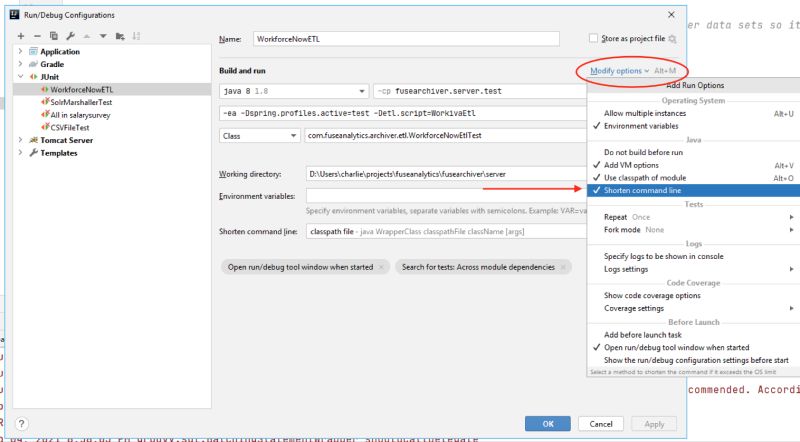Image resolution: width=800 pixels, height=442 pixels.
Task: Select All in salarysurvey configuration
Action: (80, 115)
